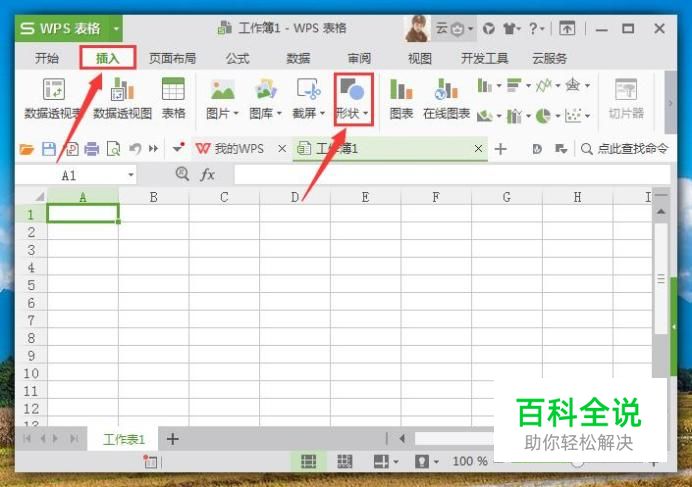Click the fx insert function button
The width and height of the screenshot is (692, 487).
click(207, 175)
